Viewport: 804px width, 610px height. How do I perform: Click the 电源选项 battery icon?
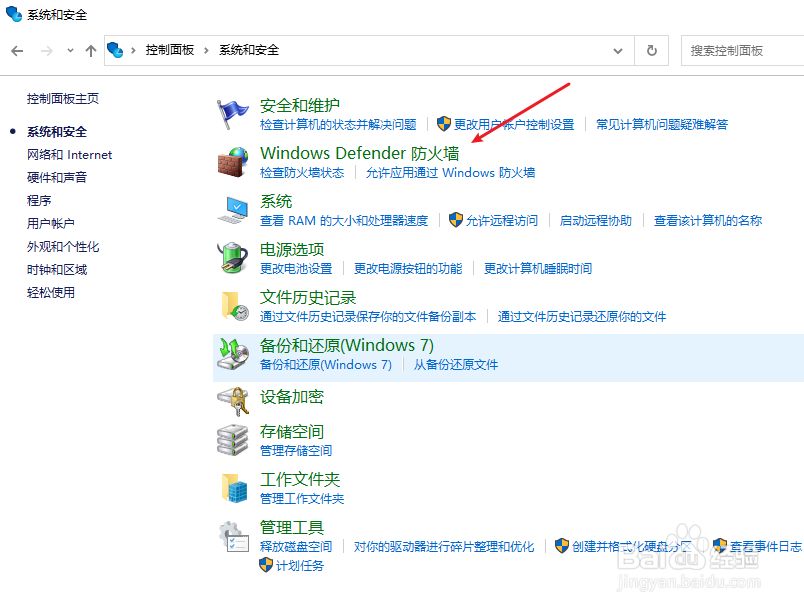(x=233, y=257)
